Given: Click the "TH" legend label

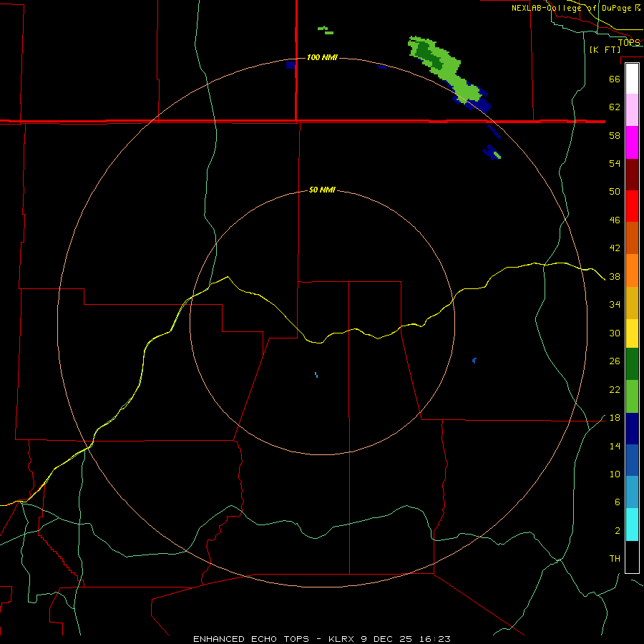Looking at the screenshot, I should (x=615, y=559).
